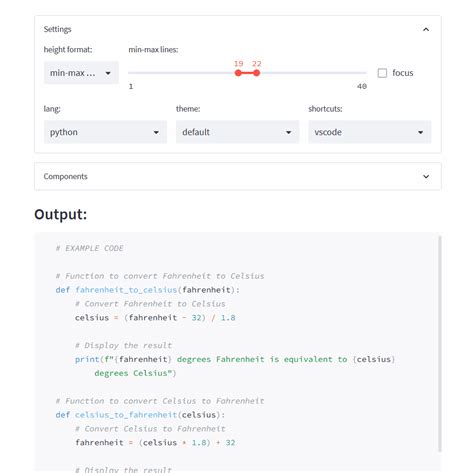Viewport: 474px width, 473px height.
Task: Click the print statement code line
Action: (x=235, y=359)
